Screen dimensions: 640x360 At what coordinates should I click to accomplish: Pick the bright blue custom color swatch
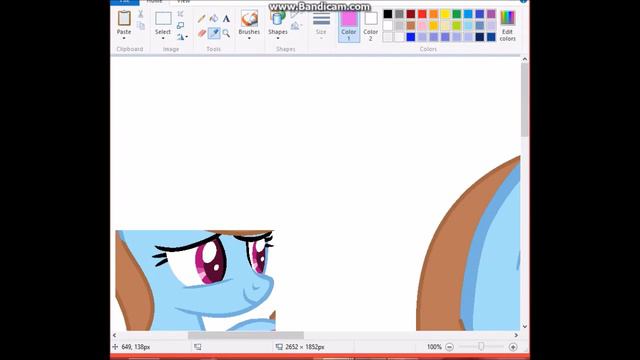pos(411,37)
